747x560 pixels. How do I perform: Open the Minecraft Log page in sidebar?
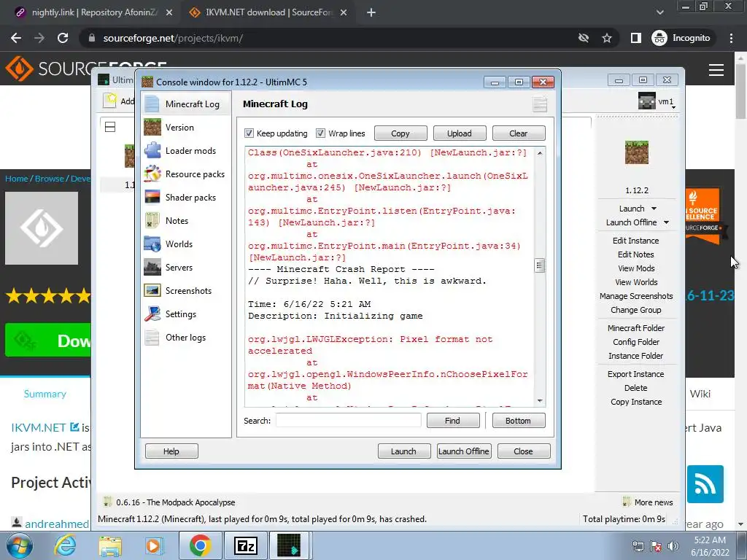[x=186, y=104]
